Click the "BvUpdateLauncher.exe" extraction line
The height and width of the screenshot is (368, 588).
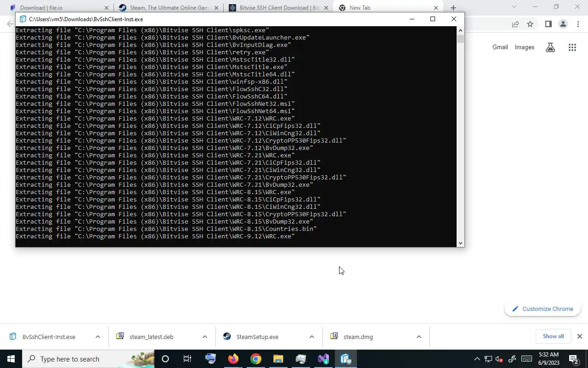[x=163, y=38]
